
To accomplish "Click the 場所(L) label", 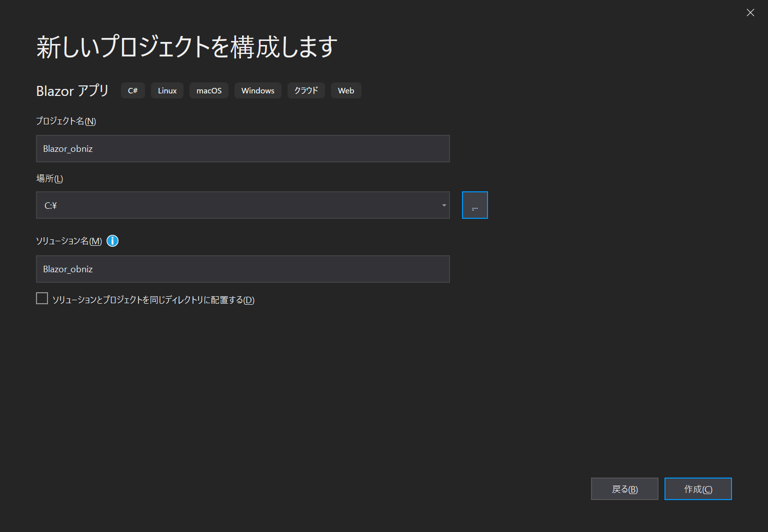I will 49,178.
